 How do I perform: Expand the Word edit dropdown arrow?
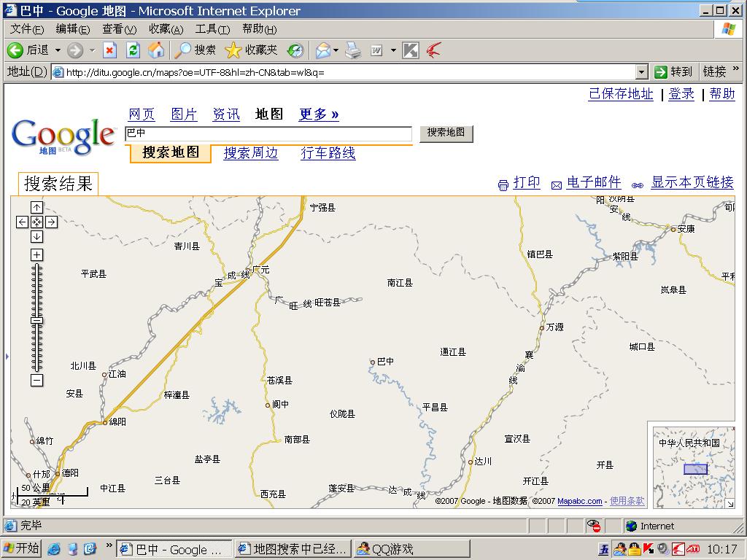pyautogui.click(x=393, y=50)
